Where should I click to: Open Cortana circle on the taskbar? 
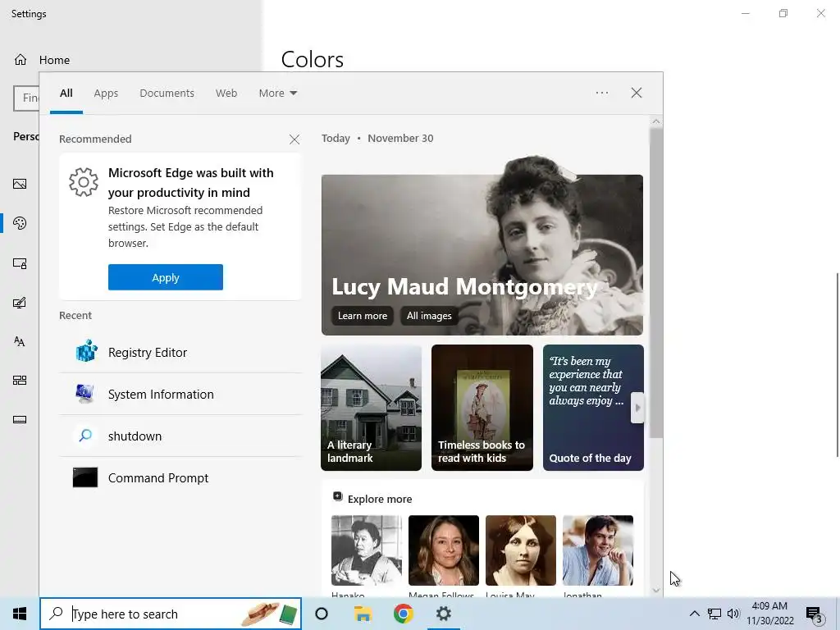pos(322,614)
